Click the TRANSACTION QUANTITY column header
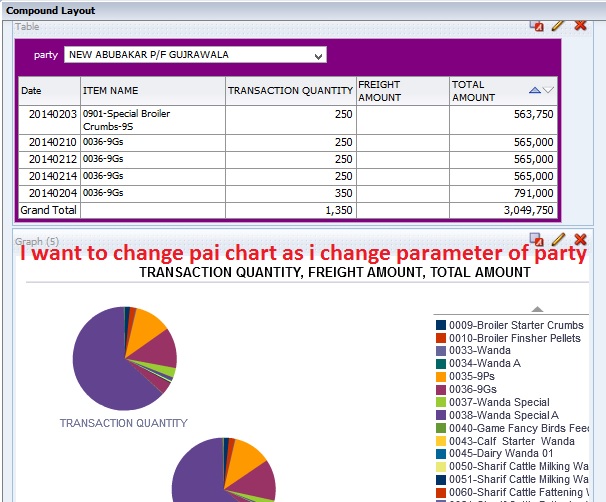The width and height of the screenshot is (606, 502). click(x=290, y=90)
